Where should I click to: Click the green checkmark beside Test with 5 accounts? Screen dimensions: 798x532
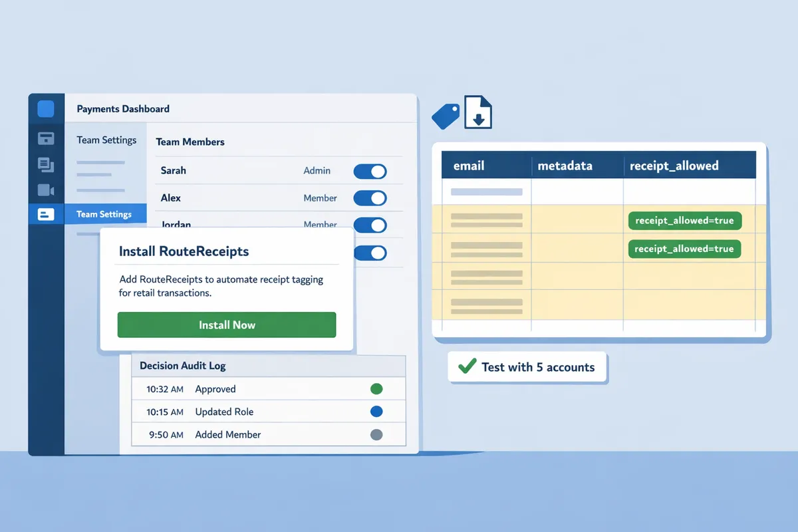point(467,366)
